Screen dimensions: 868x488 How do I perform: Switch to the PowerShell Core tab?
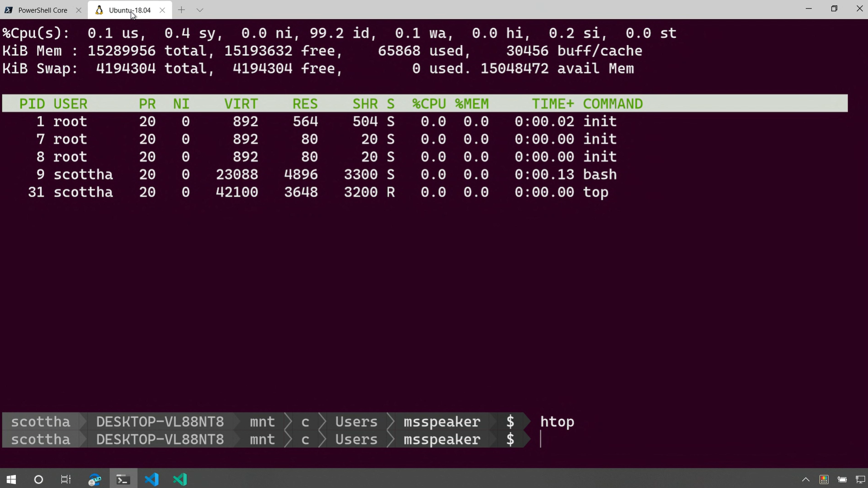point(43,10)
